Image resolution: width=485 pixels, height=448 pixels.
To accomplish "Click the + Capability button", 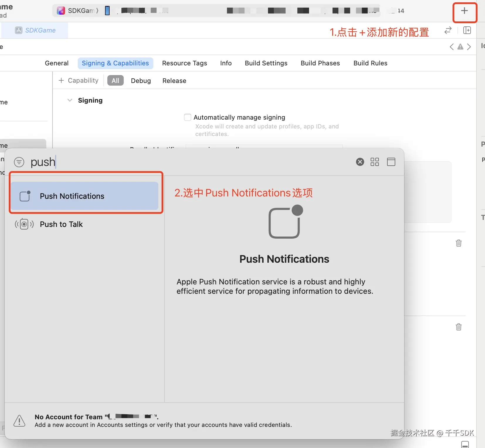I will [x=79, y=80].
